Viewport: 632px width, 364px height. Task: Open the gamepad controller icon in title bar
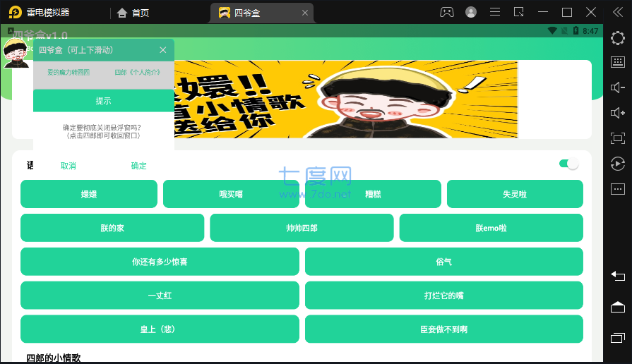pyautogui.click(x=447, y=12)
